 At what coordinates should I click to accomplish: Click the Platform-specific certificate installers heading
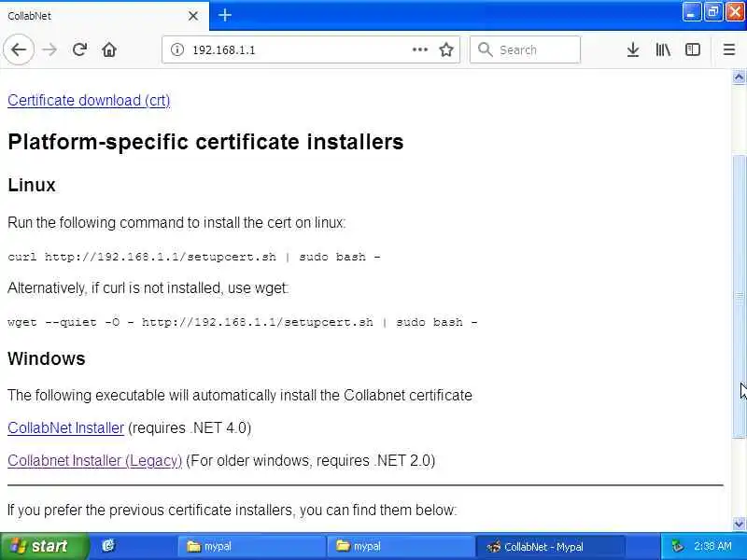point(205,142)
